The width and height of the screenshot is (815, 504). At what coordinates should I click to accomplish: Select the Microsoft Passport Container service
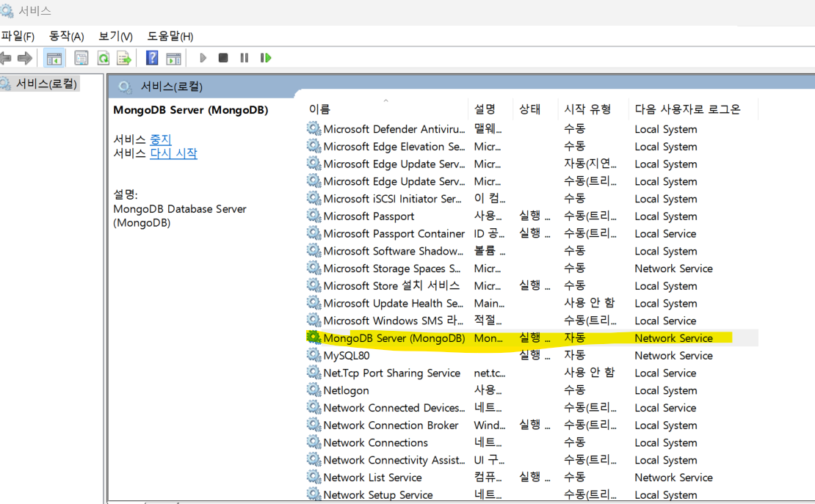click(x=394, y=234)
